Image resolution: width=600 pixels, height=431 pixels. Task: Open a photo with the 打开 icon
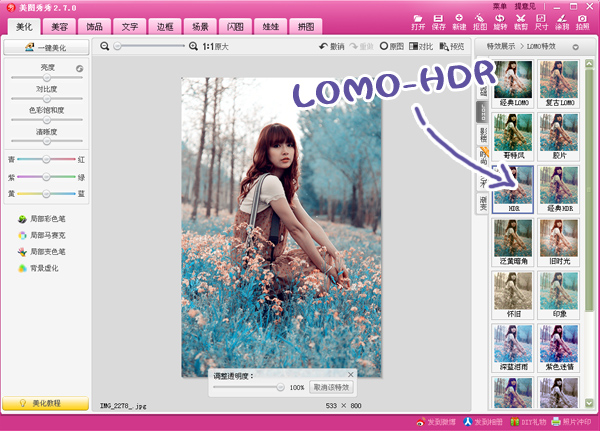[x=418, y=22]
